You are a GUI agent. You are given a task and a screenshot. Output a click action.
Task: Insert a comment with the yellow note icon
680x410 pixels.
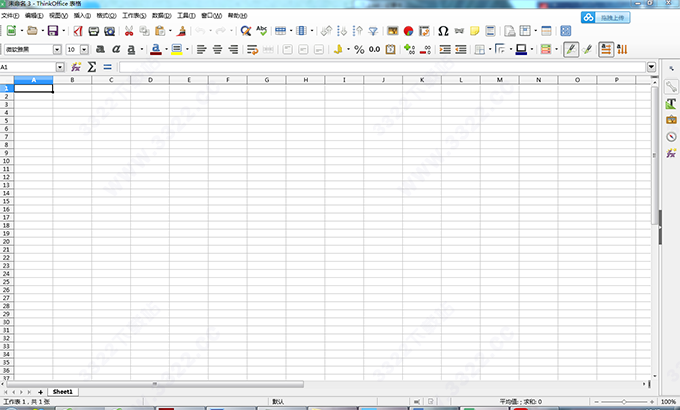(x=474, y=31)
